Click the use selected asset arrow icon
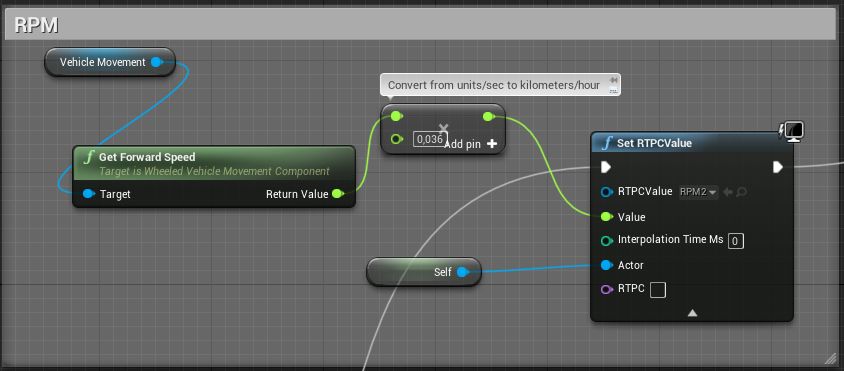 click(x=727, y=192)
